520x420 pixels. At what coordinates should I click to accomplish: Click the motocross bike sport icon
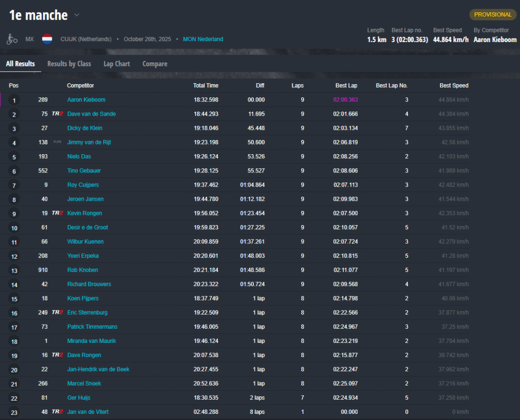point(12,39)
